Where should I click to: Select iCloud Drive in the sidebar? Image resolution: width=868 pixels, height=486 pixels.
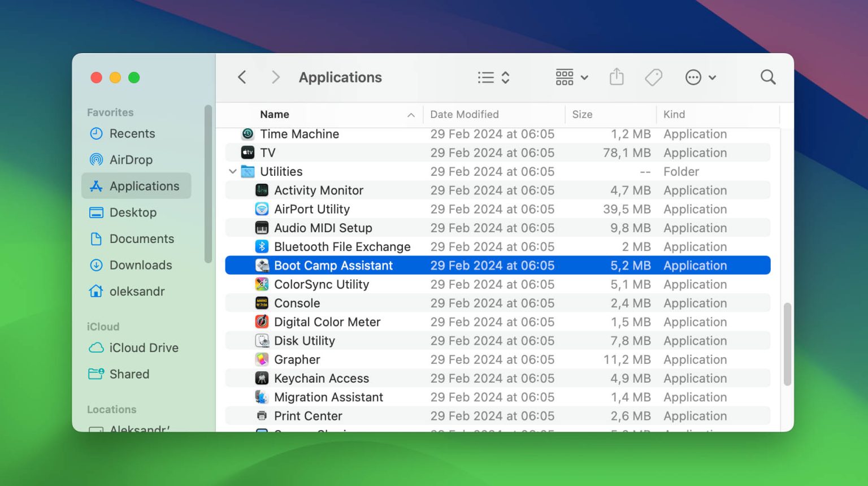(144, 348)
